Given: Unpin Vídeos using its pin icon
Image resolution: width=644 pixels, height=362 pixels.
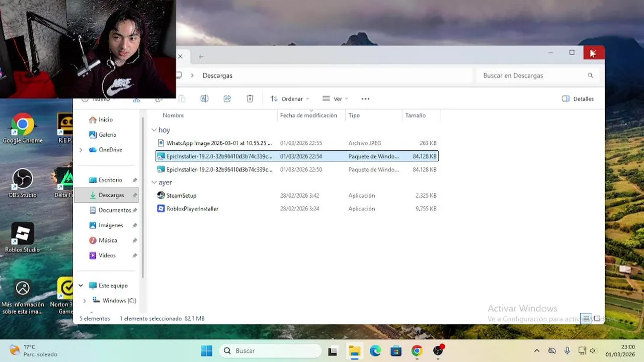Looking at the screenshot, I should [x=134, y=255].
